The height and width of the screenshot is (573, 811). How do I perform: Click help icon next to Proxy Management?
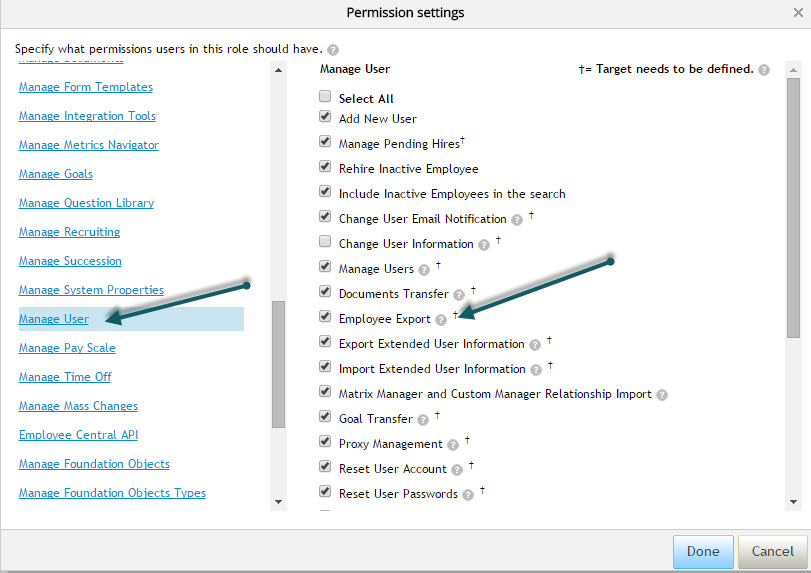[453, 445]
